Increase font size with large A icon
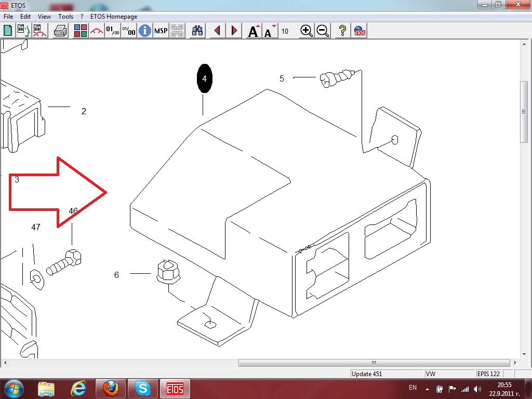532x399 pixels. 254,31
